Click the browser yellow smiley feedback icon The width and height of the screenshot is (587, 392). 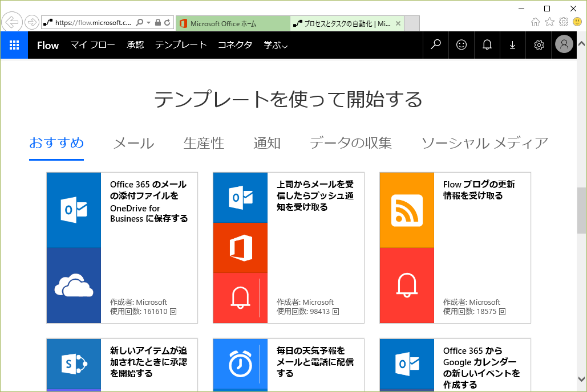[577, 22]
